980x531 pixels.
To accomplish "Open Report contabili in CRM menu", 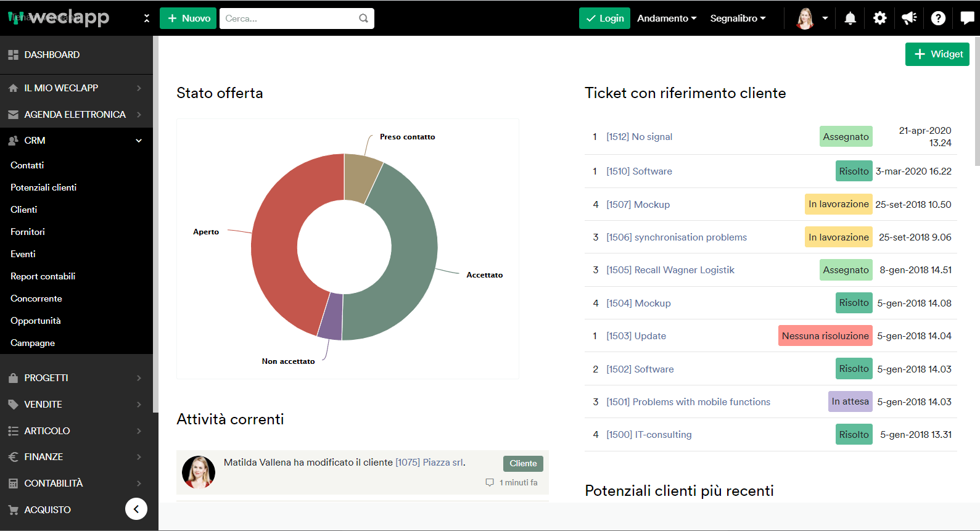I will 43,276.
